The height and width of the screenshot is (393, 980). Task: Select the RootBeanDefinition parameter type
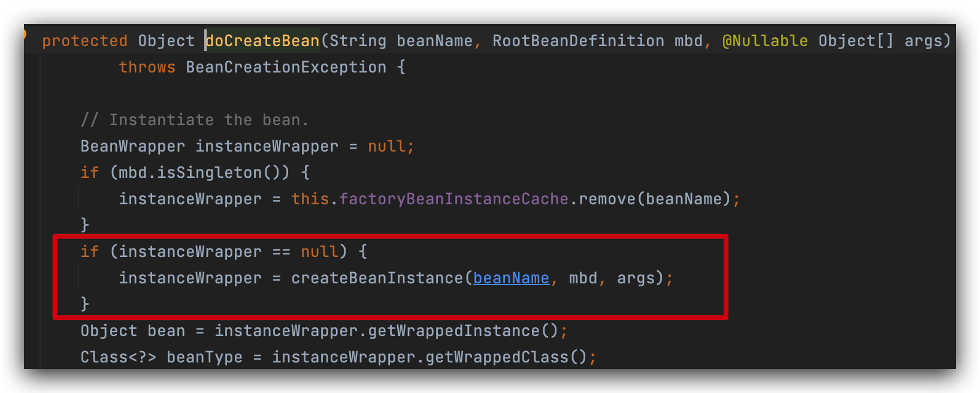click(578, 41)
